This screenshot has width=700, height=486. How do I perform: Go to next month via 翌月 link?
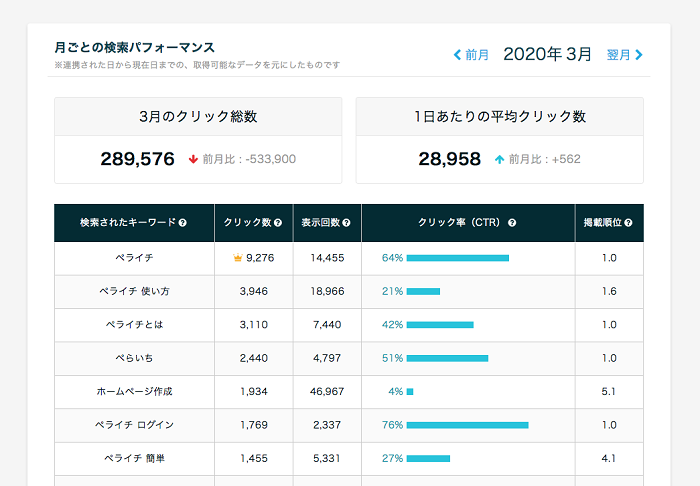pos(625,55)
